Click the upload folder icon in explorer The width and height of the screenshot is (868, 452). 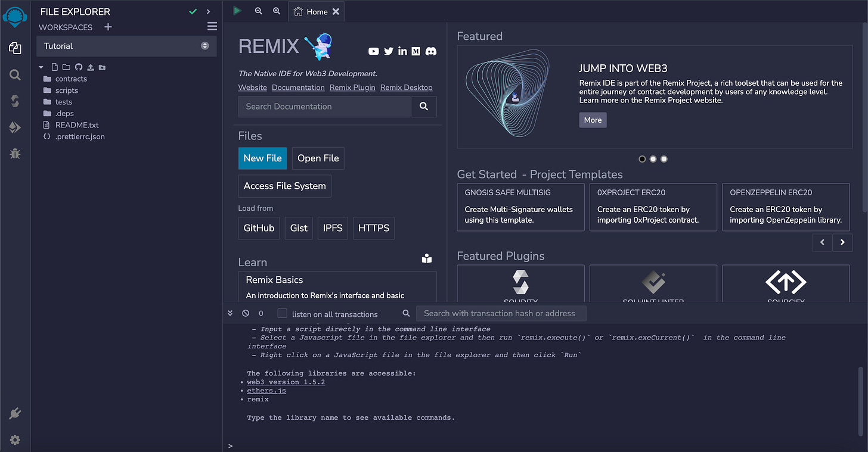pyautogui.click(x=102, y=67)
